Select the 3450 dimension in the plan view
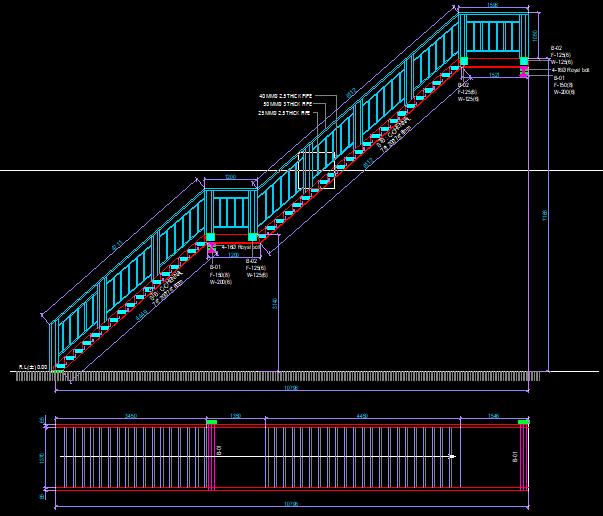This screenshot has width=603, height=516. click(130, 415)
